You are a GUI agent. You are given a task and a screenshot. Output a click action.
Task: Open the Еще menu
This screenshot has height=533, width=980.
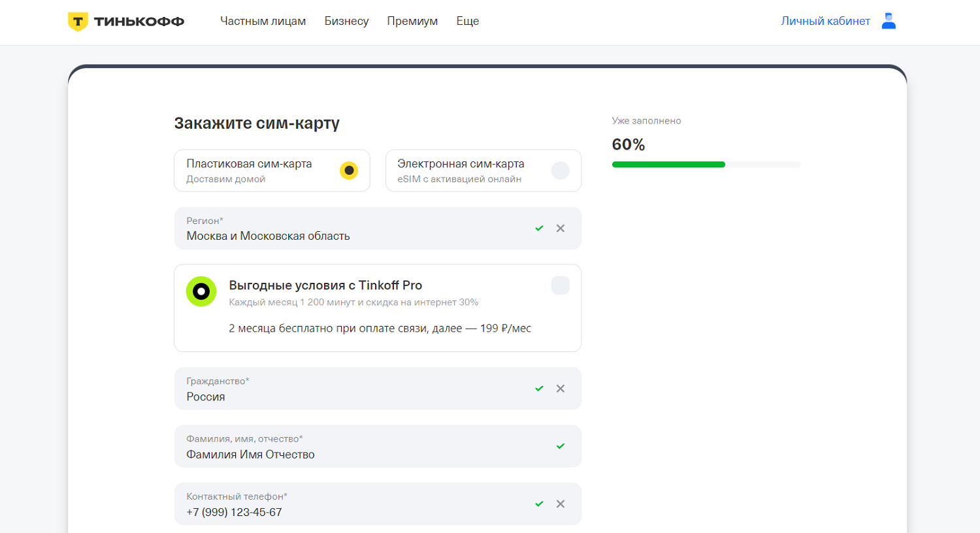pos(468,21)
